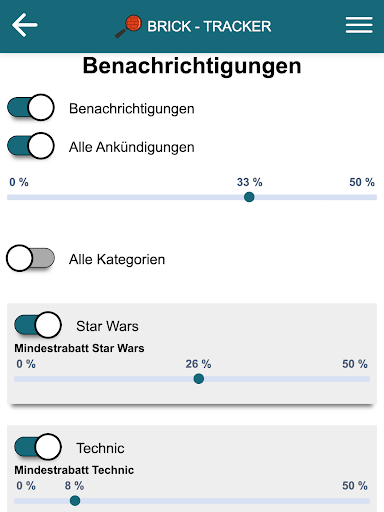Click the Technic 8 % slider handle
This screenshot has width=384, height=512.
pyautogui.click(x=75, y=500)
